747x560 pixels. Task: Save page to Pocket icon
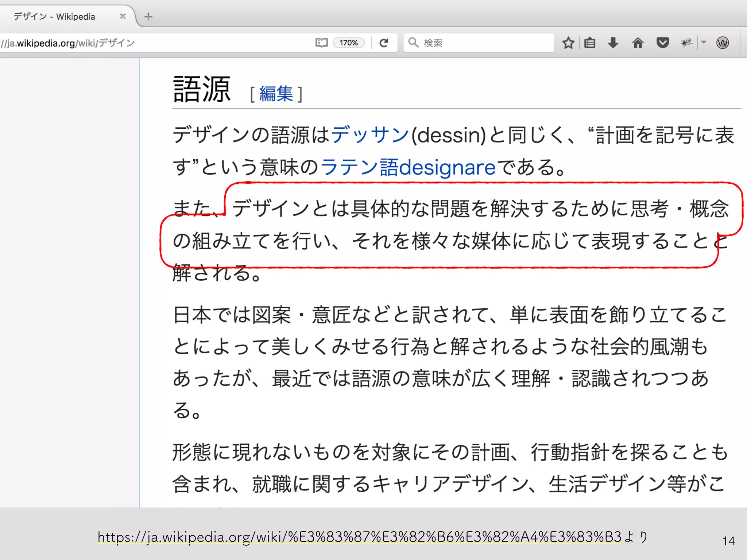(662, 43)
